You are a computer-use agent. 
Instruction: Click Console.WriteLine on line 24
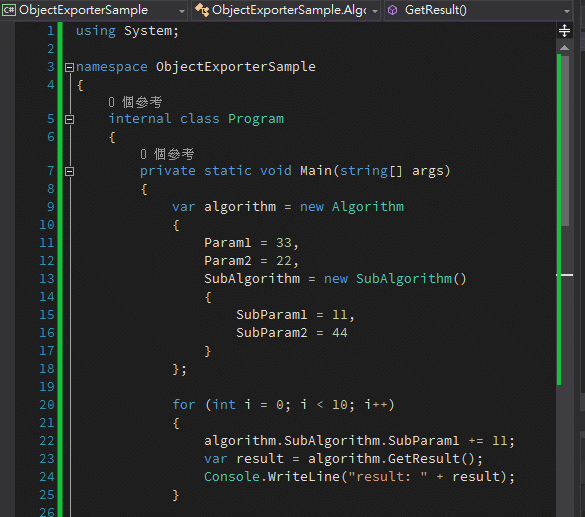pyautogui.click(x=272, y=476)
